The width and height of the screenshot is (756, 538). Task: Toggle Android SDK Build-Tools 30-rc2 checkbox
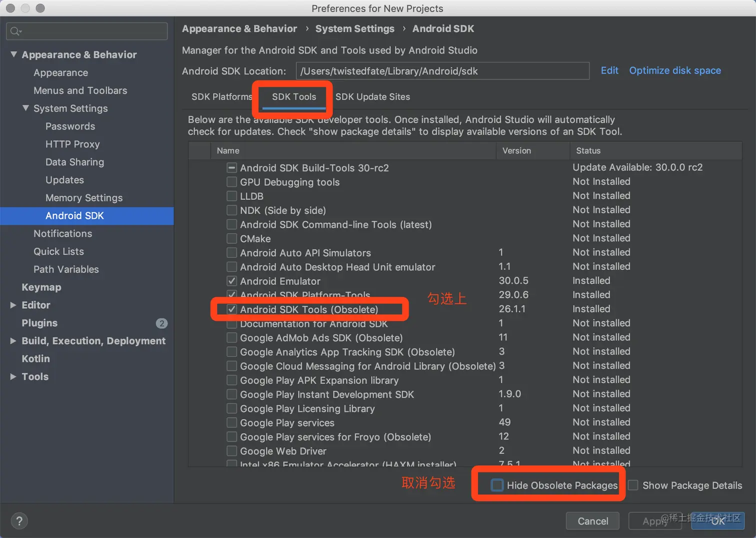point(231,168)
